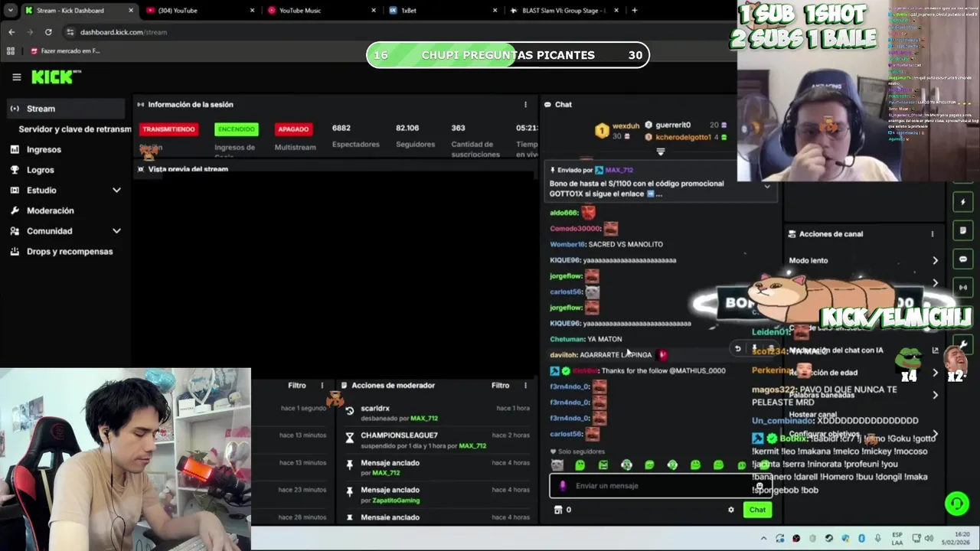Show hidden system tray icons
Viewport: 980px width, 551px height.
[x=765, y=539]
